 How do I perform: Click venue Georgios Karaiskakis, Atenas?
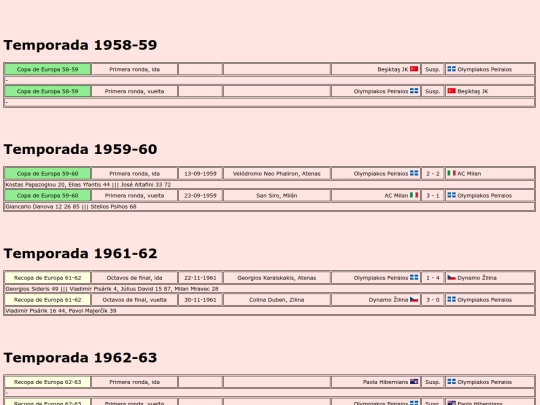[277, 278]
